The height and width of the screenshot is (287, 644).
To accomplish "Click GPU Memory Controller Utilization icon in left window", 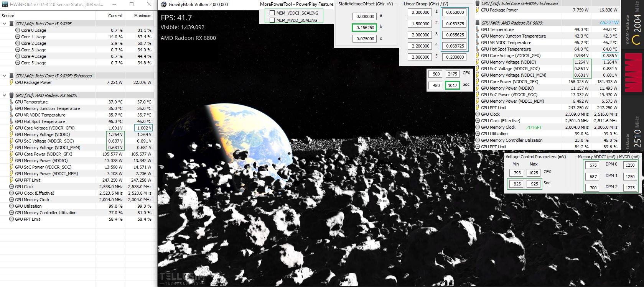I will coord(12,213).
